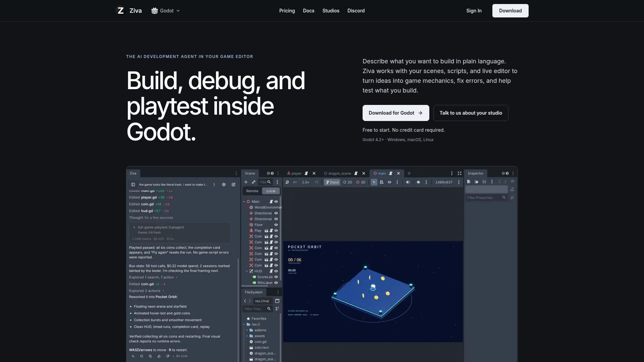Viewport: 644px width, 362px height.
Task: Click 'Talk to us about your studio'
Action: point(471,113)
